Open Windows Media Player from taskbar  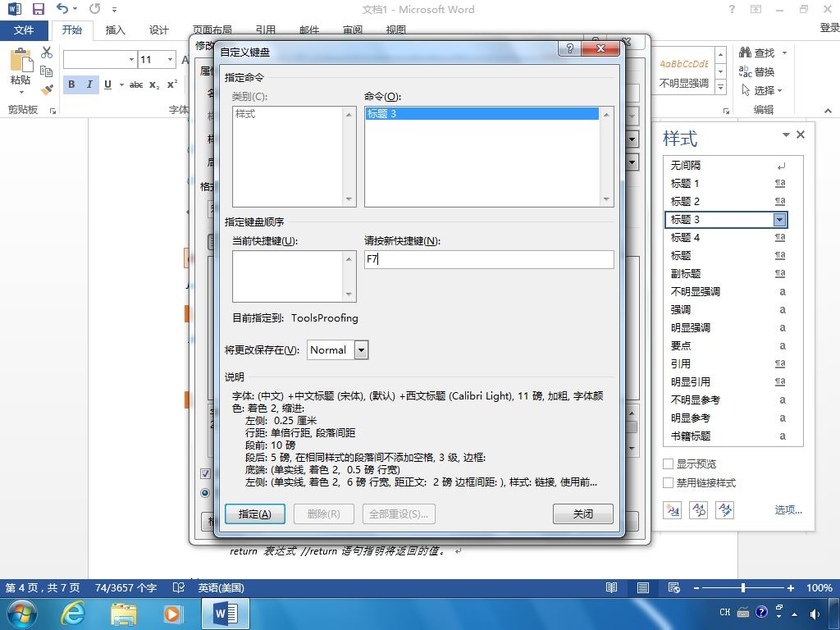click(172, 614)
